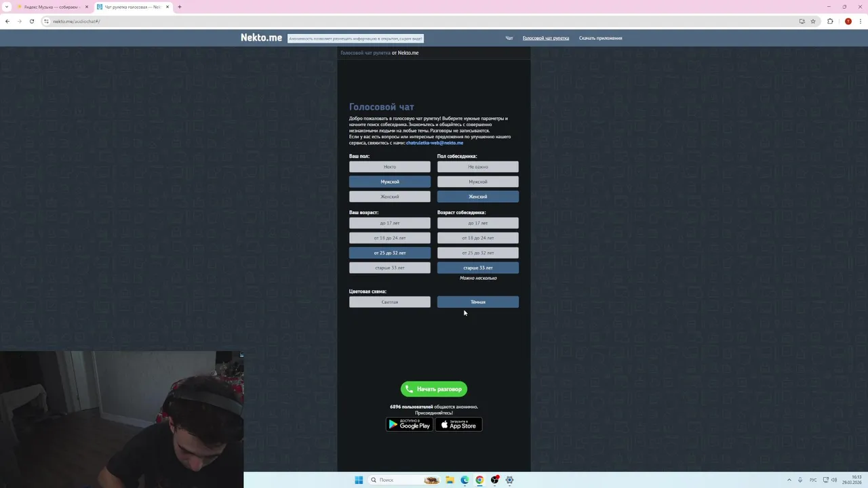The height and width of the screenshot is (488, 868).
Task: Open the Windows Start button
Action: (359, 480)
